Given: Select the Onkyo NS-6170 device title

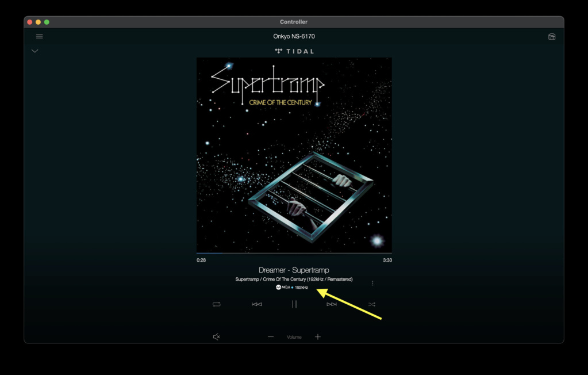Looking at the screenshot, I should (294, 36).
